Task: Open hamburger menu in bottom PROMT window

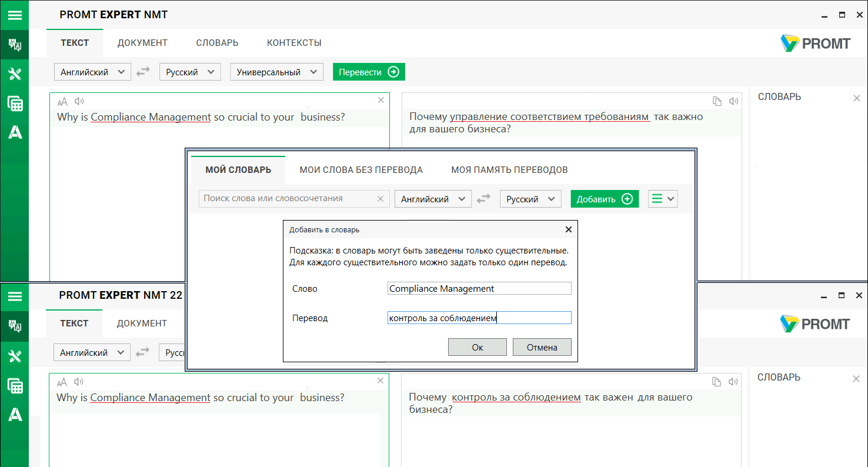Action: point(14,296)
